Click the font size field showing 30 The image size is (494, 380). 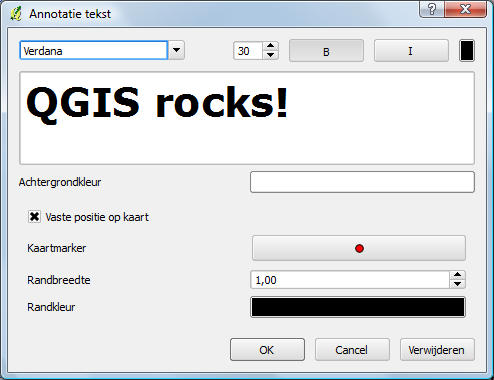(x=248, y=51)
